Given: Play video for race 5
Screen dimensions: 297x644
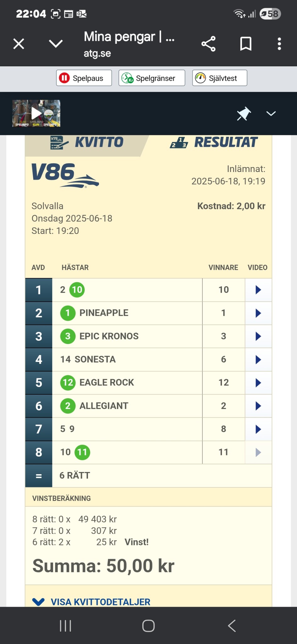Looking at the screenshot, I should tap(258, 383).
